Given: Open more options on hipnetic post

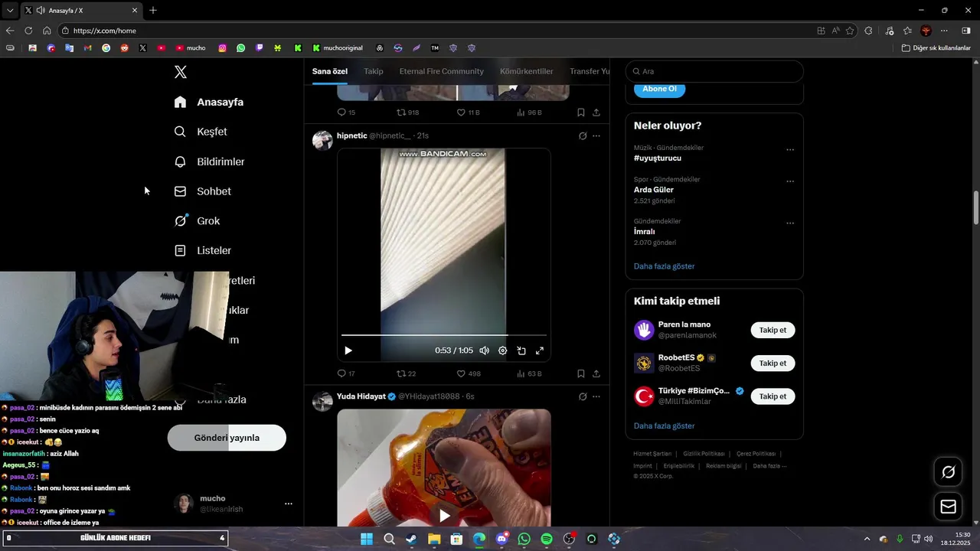Looking at the screenshot, I should click(x=596, y=135).
